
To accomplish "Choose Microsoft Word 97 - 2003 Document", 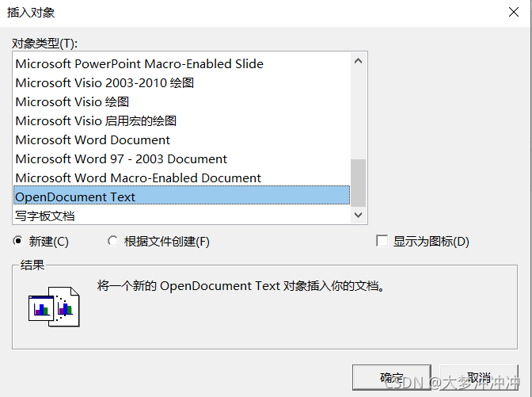I will pyautogui.click(x=181, y=159).
